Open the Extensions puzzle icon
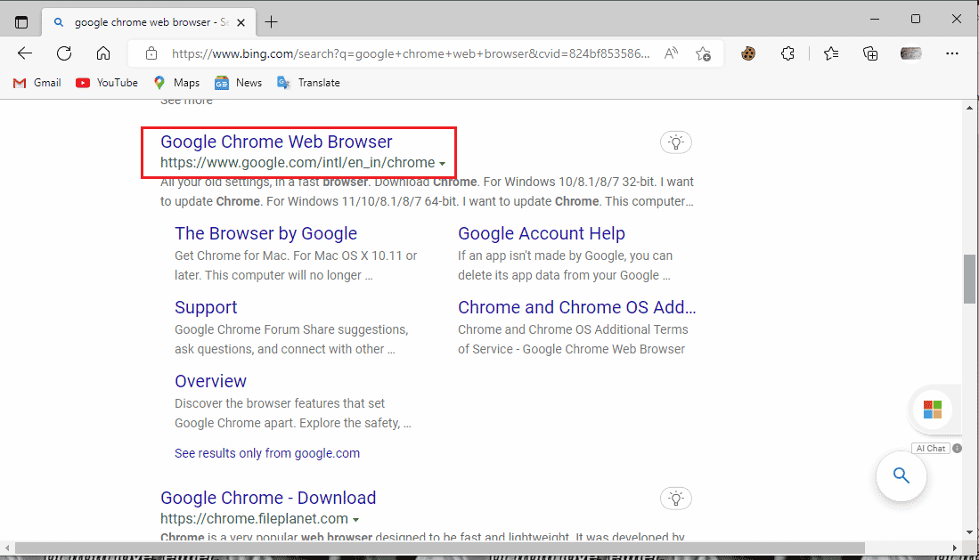This screenshot has width=979, height=560. pos(787,53)
